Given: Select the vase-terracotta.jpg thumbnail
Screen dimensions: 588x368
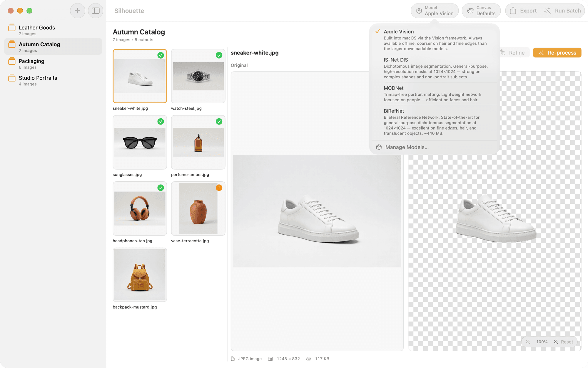Looking at the screenshot, I should [198, 208].
